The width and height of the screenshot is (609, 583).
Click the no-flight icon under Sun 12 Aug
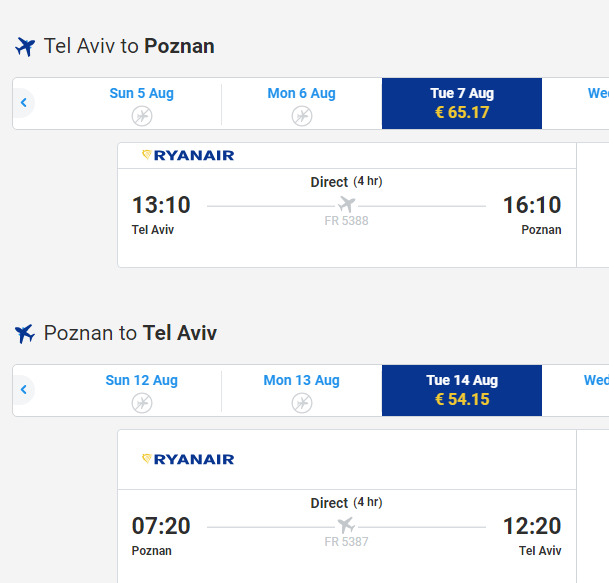142,403
